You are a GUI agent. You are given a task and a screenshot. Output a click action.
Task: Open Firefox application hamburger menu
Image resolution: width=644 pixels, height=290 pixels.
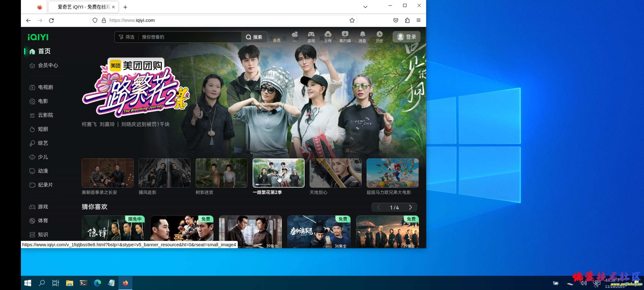[418, 20]
